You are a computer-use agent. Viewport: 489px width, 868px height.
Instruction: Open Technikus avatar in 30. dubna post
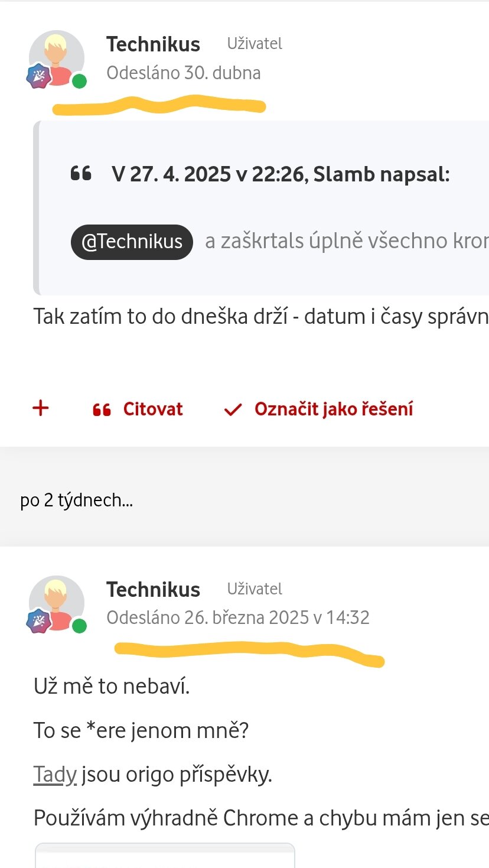point(57,58)
